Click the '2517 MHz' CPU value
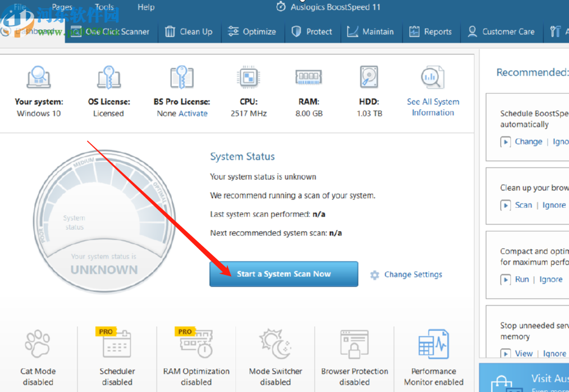 point(249,113)
